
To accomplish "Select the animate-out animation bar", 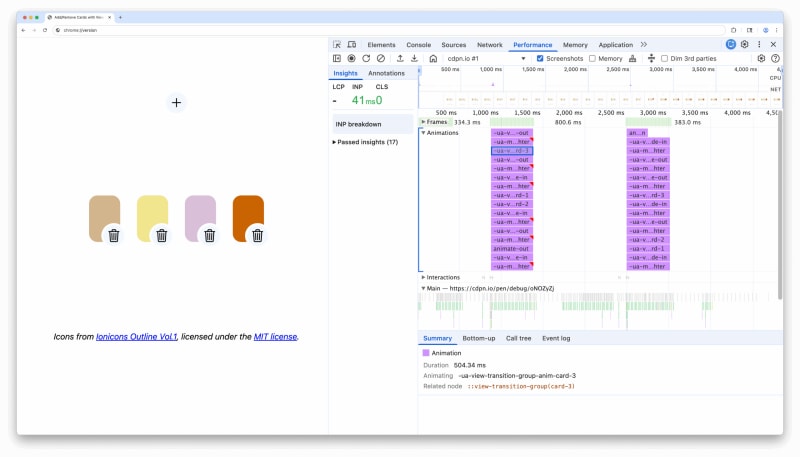I will point(511,248).
